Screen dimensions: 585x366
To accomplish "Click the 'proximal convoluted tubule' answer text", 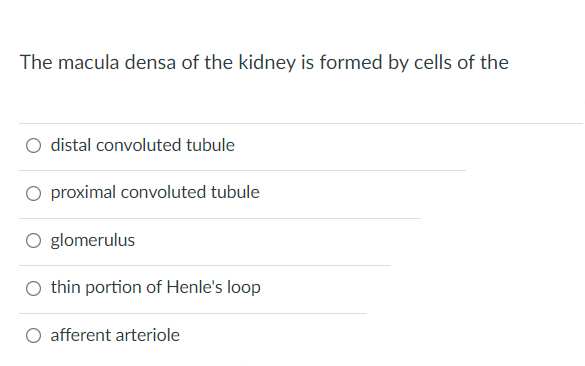I will click(x=155, y=193).
